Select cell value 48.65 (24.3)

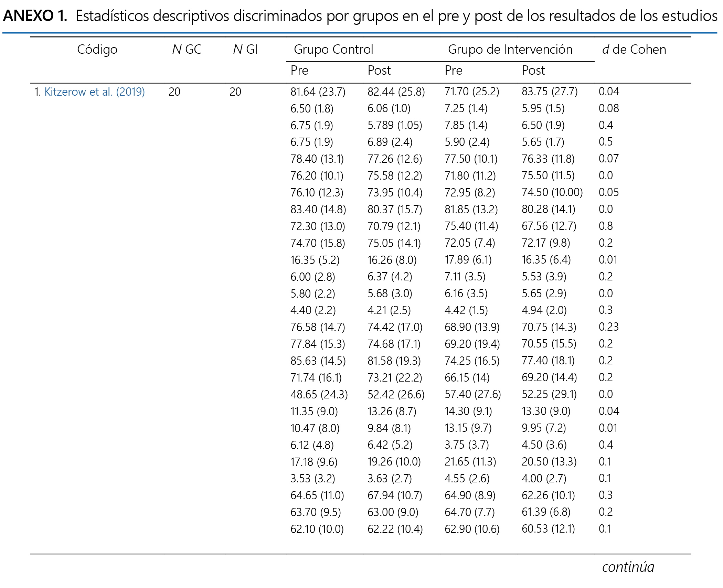coord(319,395)
